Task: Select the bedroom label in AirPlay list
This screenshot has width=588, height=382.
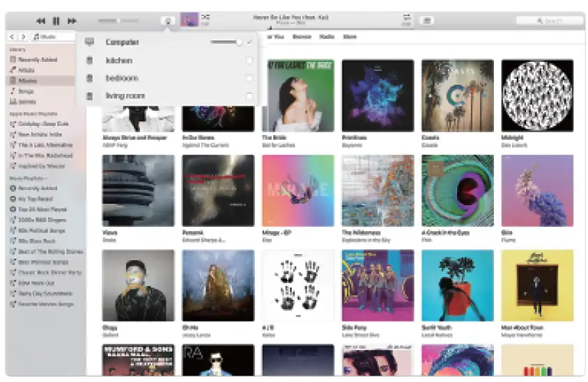Action: (x=122, y=78)
